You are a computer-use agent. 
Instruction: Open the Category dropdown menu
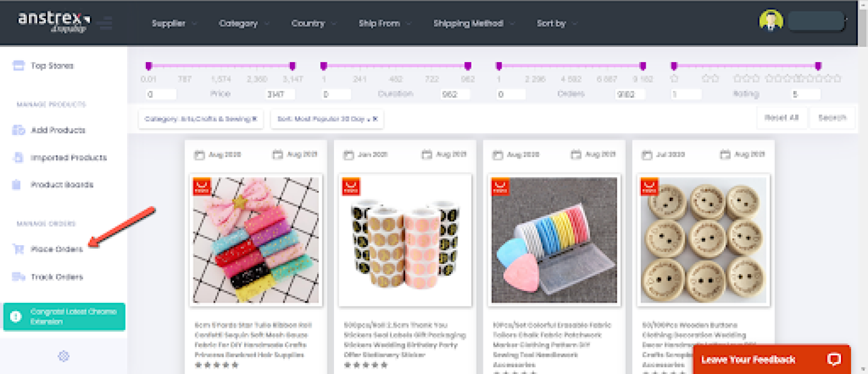coord(244,23)
